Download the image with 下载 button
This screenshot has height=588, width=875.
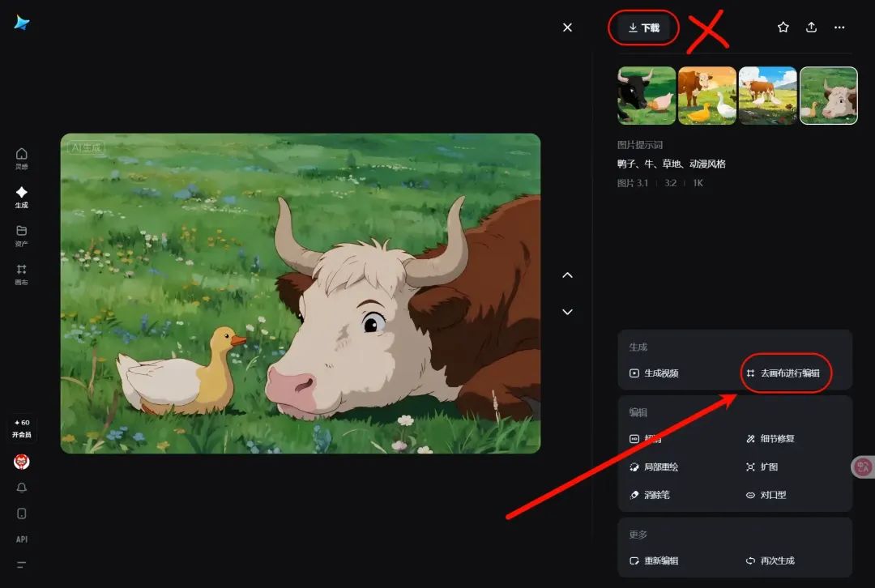point(643,28)
